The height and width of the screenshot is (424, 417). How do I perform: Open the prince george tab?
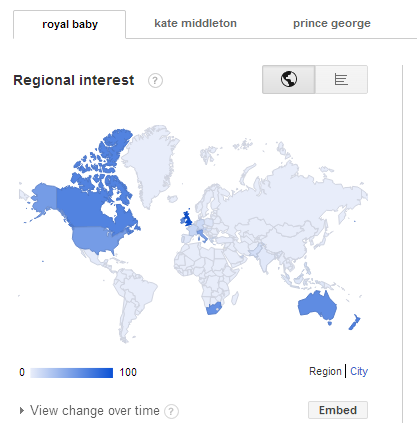click(x=332, y=23)
